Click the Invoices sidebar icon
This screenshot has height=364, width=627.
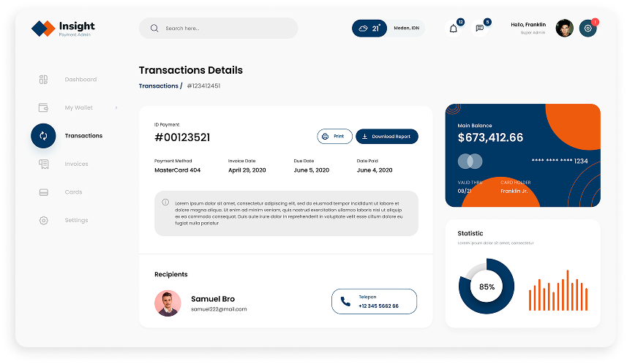[44, 164]
